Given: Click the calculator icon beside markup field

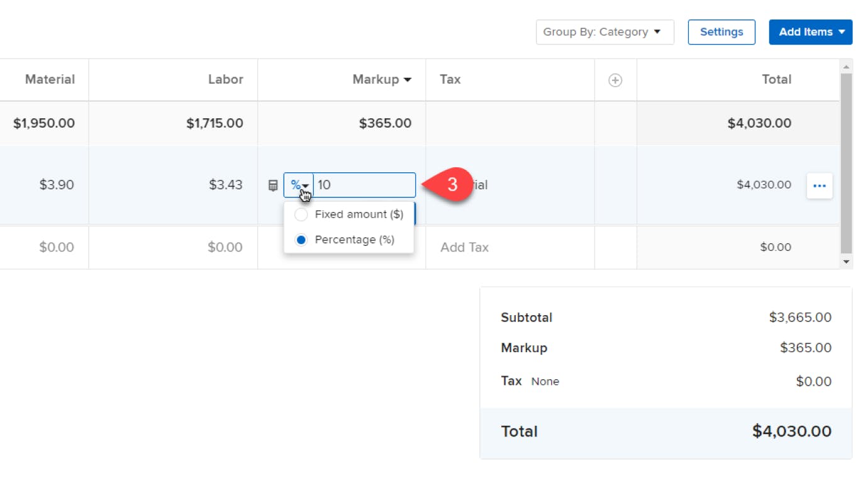Looking at the screenshot, I should 273,186.
